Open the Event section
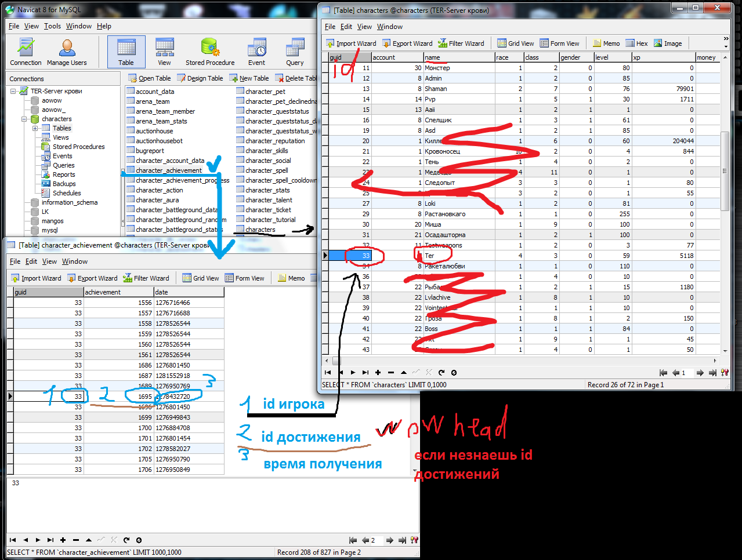742x560 pixels. pyautogui.click(x=256, y=52)
